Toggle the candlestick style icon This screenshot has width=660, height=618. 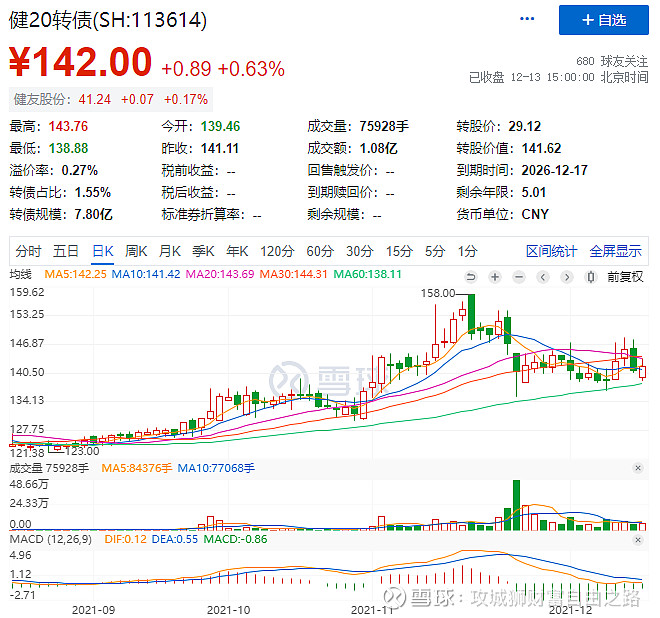coord(591,277)
